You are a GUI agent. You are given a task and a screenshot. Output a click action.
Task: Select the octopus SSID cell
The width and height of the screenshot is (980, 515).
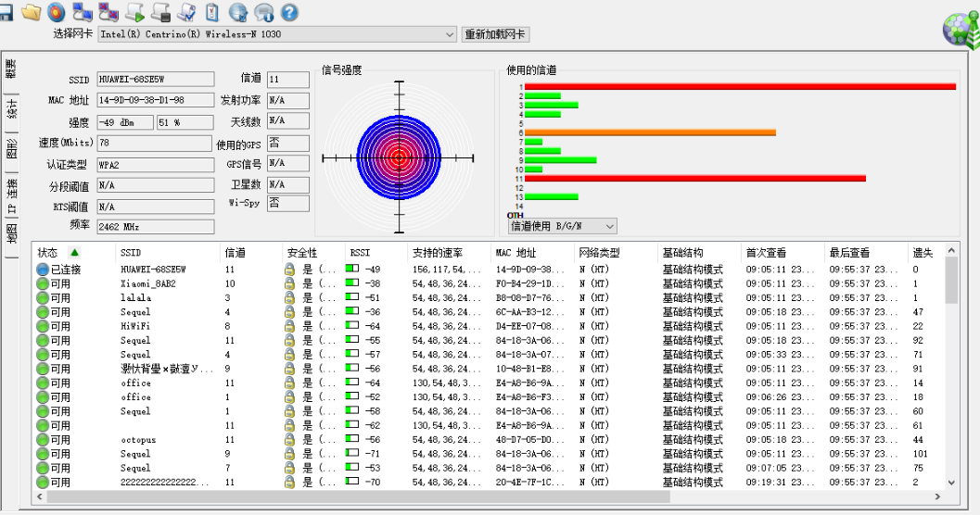pyautogui.click(x=138, y=440)
